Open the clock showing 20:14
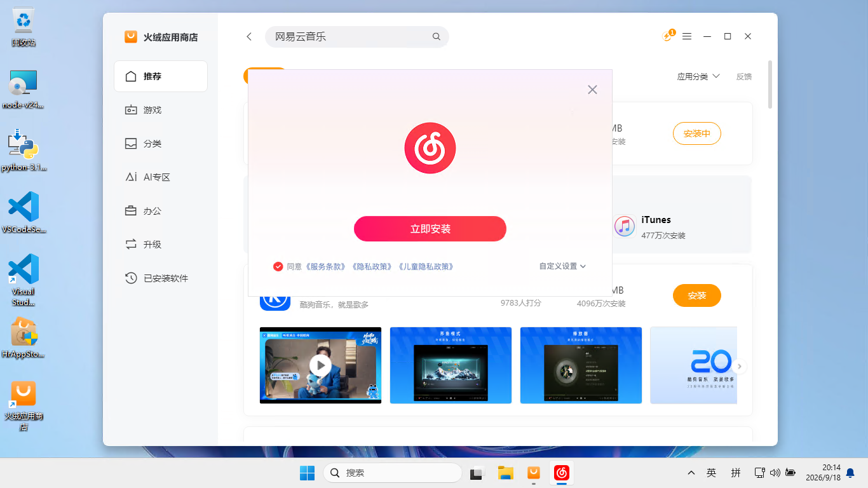Screen dimensions: 868x488 pyautogui.click(x=823, y=472)
